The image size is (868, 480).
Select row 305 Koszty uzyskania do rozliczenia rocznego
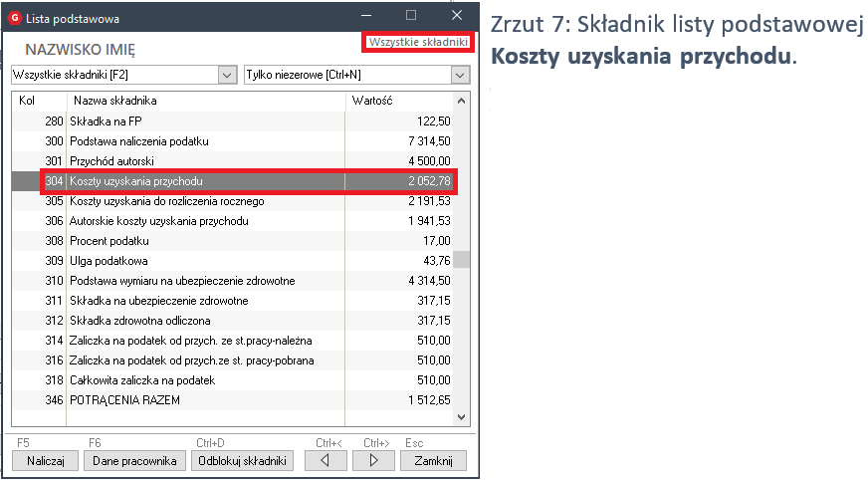coord(233,201)
